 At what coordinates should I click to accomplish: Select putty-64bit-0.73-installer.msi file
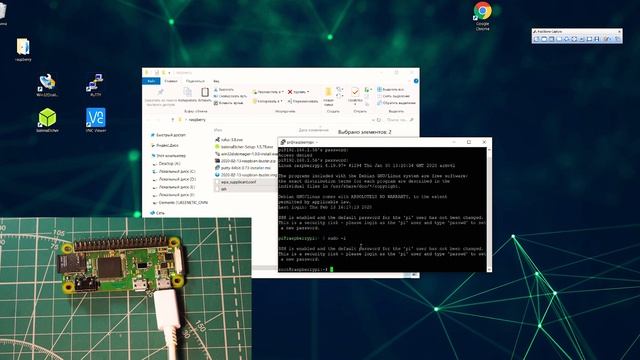pyautogui.click(x=244, y=168)
